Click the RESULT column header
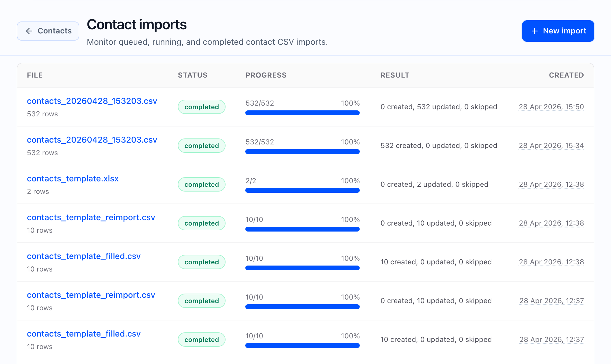The image size is (611, 364). point(395,75)
